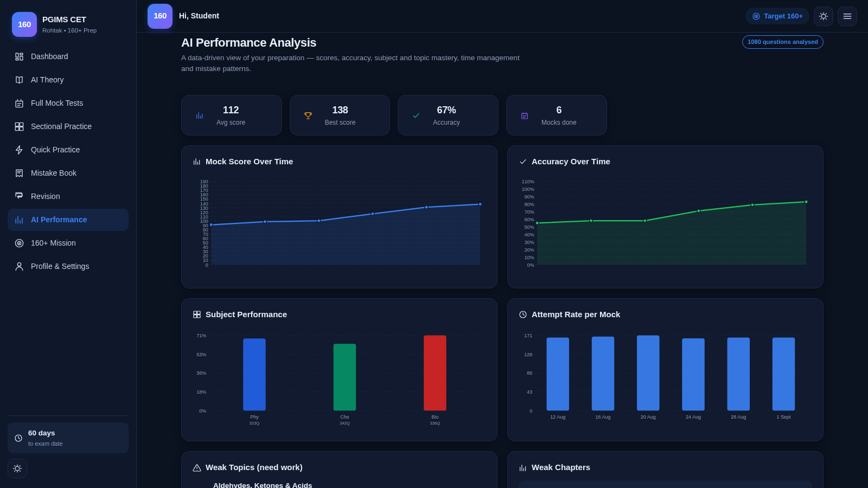The width and height of the screenshot is (868, 488).
Task: Open the Mistake Book
Action: pos(68,173)
